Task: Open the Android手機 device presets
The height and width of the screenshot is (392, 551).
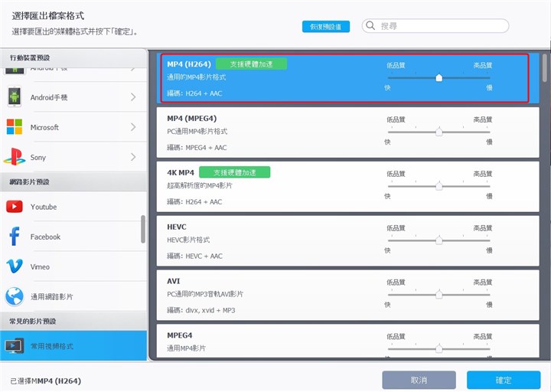Action: pyautogui.click(x=73, y=97)
